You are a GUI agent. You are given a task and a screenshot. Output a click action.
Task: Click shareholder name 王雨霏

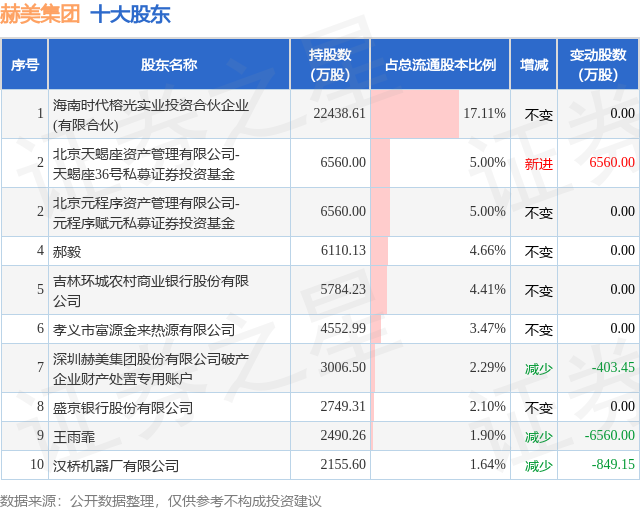(74, 437)
